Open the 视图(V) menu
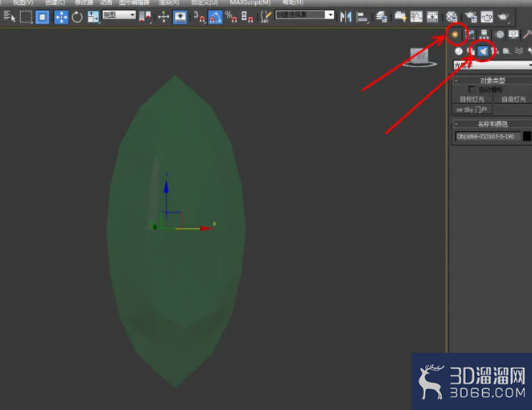The height and width of the screenshot is (410, 532). [23, 2]
